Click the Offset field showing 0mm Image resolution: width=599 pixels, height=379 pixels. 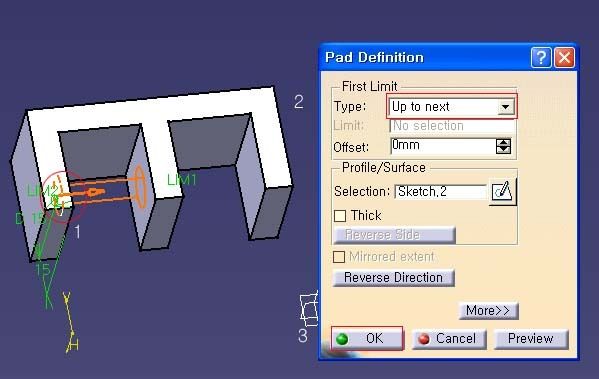443,146
